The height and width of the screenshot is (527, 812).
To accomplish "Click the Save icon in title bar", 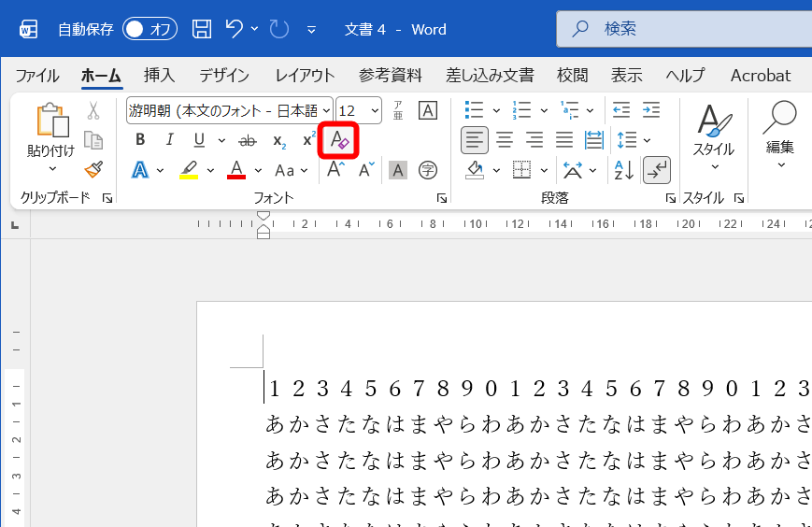I will pos(202,29).
